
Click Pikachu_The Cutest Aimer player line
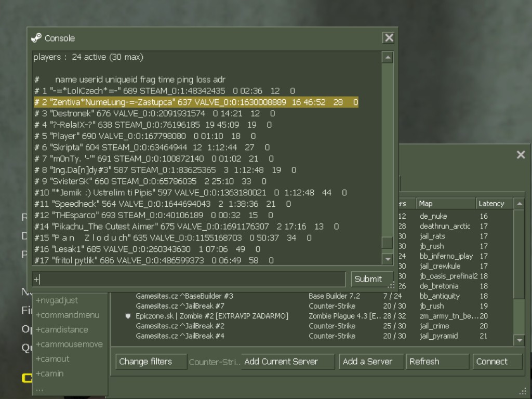pos(187,227)
